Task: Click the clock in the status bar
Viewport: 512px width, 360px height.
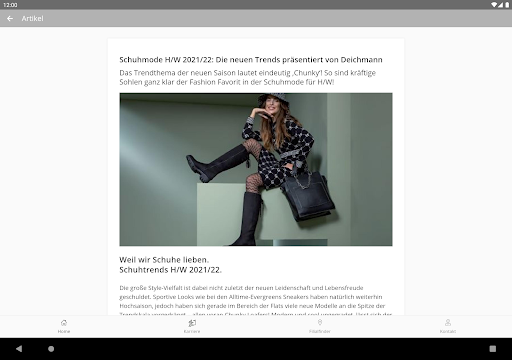Action: (10, 5)
